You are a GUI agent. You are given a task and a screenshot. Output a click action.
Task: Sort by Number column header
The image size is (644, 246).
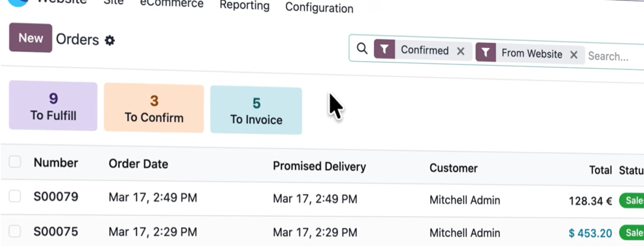click(56, 163)
